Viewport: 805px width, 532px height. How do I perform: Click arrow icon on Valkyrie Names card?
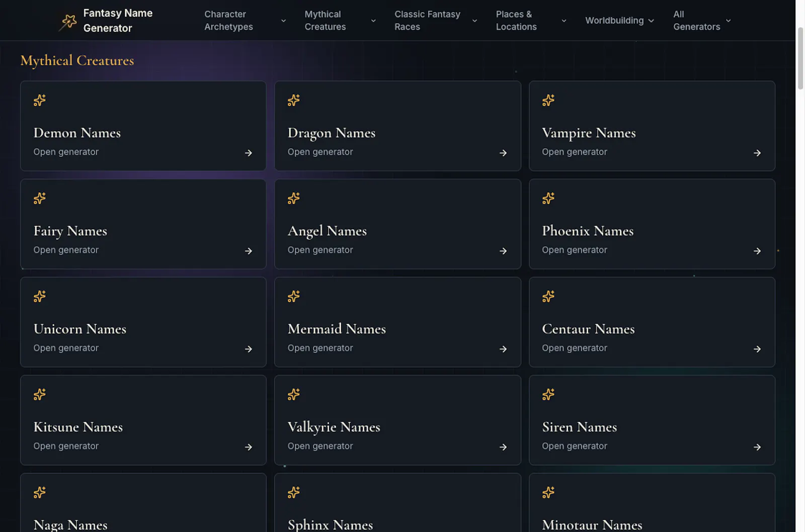point(503,447)
